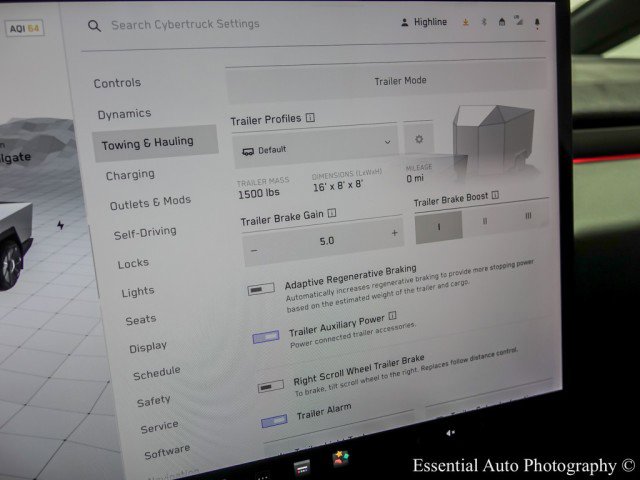Open notifications bell icon
Viewport: 640px width, 480px height.
pos(537,22)
